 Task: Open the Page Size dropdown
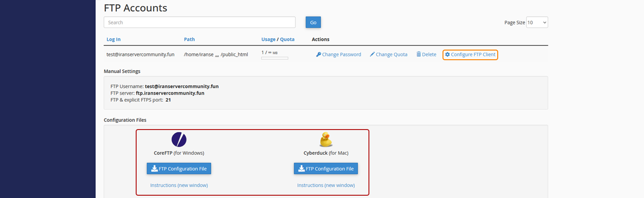tap(537, 23)
